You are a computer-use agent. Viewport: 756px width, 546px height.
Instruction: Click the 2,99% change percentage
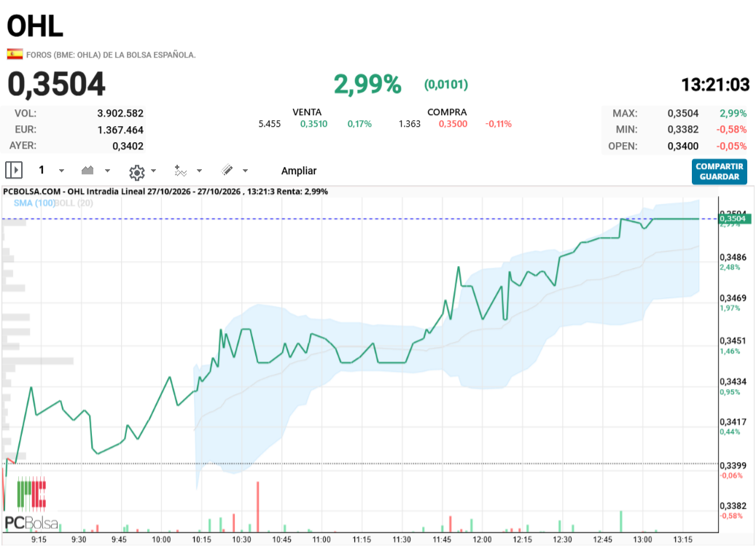point(367,85)
